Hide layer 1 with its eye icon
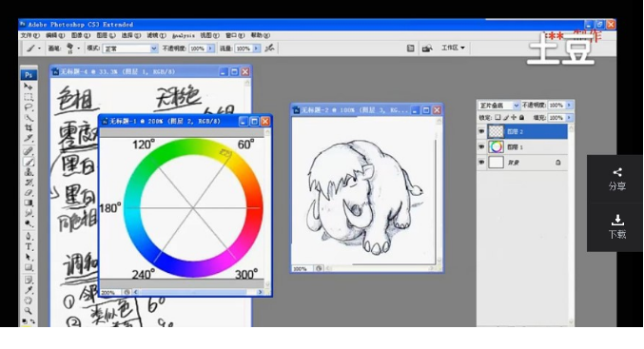This screenshot has height=349, width=644. click(481, 146)
